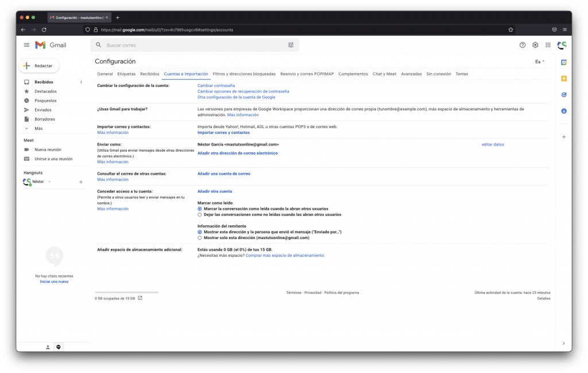Open the "Es" language dropdown
Viewport: 588px width, 373px height.
pos(537,61)
